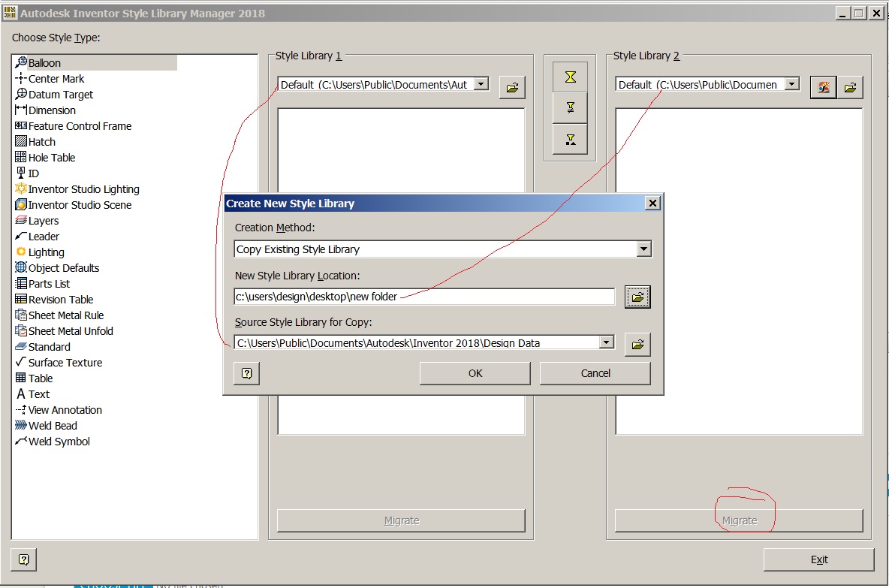Select the Standard style type
This screenshot has height=588, width=889.
pyautogui.click(x=43, y=347)
